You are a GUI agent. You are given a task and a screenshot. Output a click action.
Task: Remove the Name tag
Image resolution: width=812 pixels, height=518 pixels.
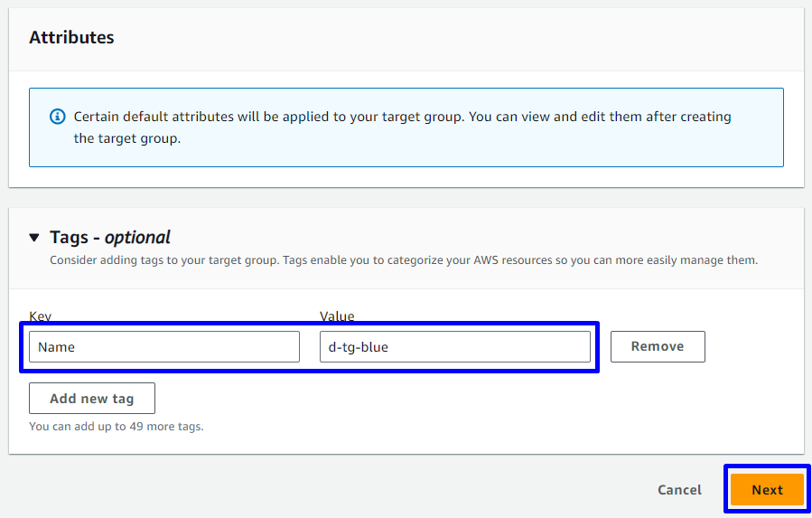pos(657,346)
